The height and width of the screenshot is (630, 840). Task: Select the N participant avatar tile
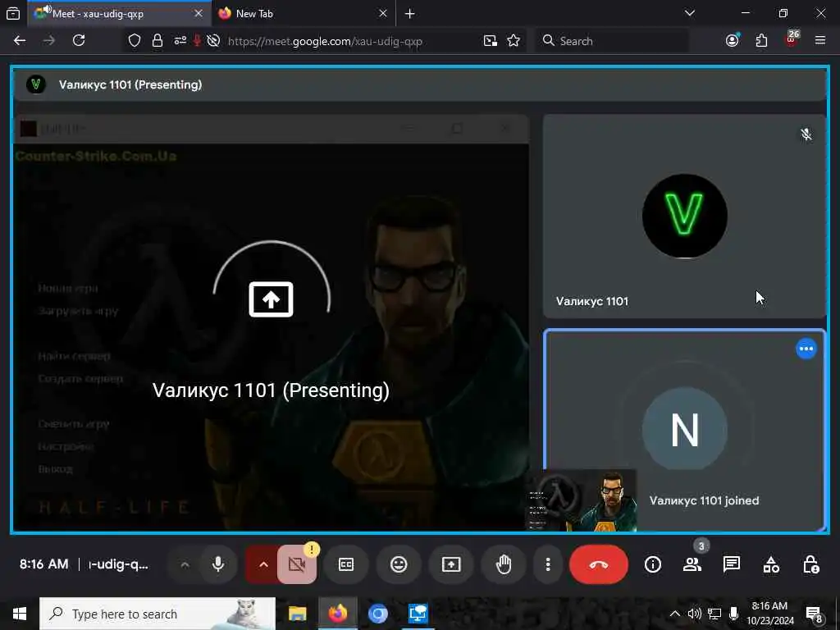click(x=685, y=429)
